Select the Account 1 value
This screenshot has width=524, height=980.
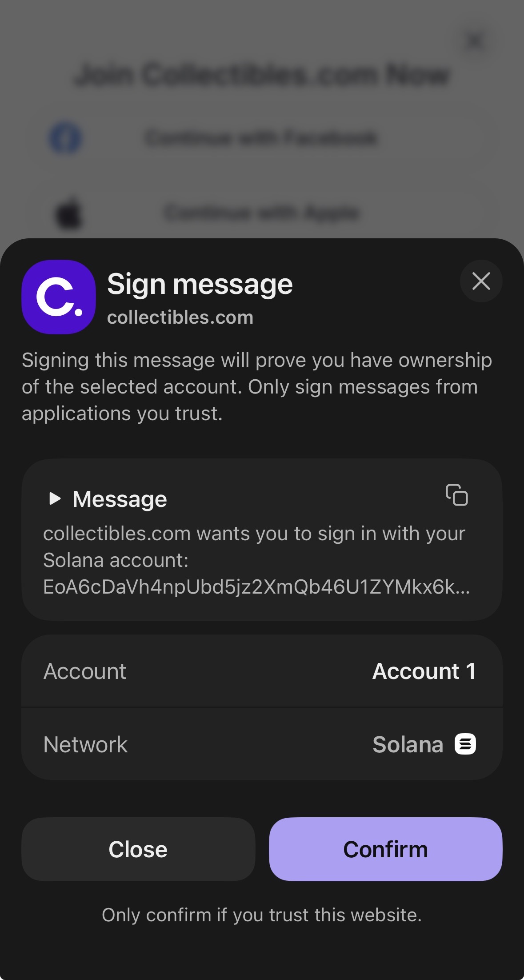424,671
